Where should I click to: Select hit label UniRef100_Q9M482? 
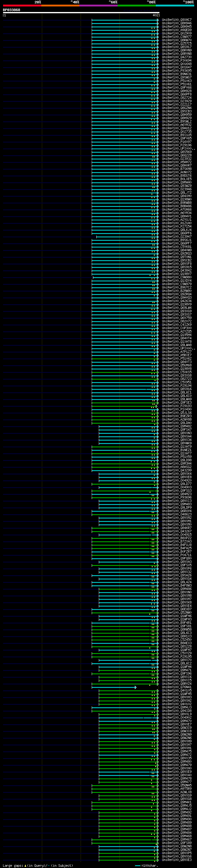[177, 426]
